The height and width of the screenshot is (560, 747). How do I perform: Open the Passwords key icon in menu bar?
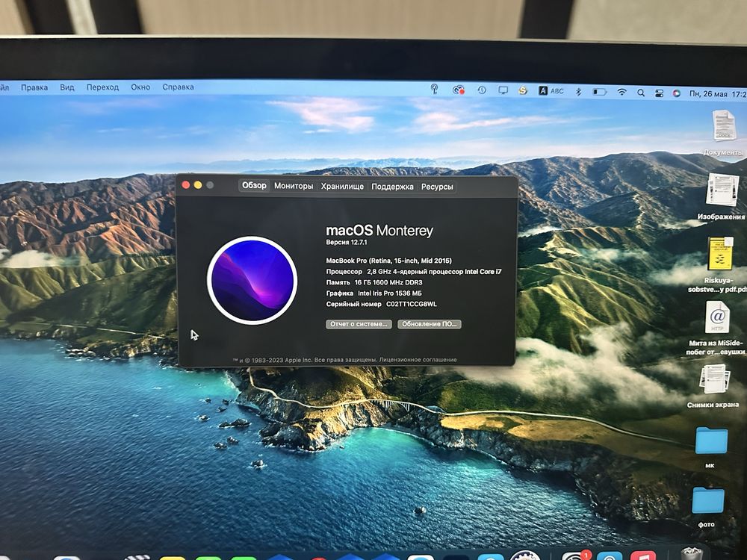click(x=434, y=89)
